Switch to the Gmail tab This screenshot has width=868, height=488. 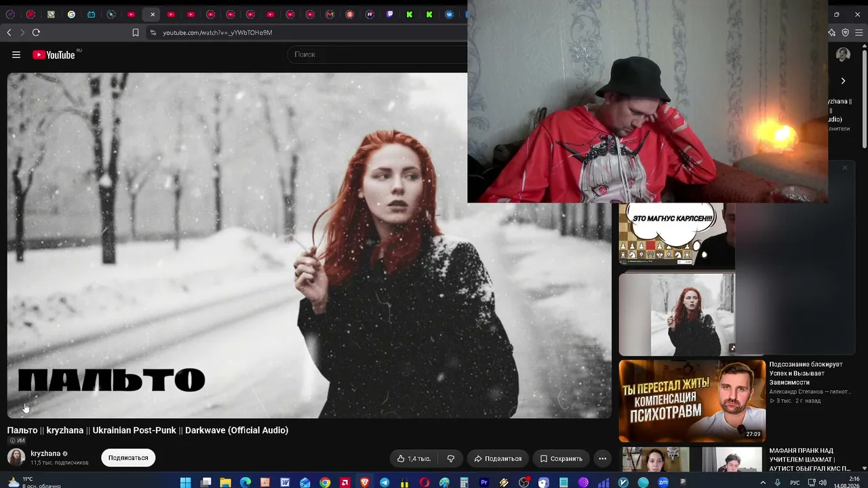[x=330, y=14]
